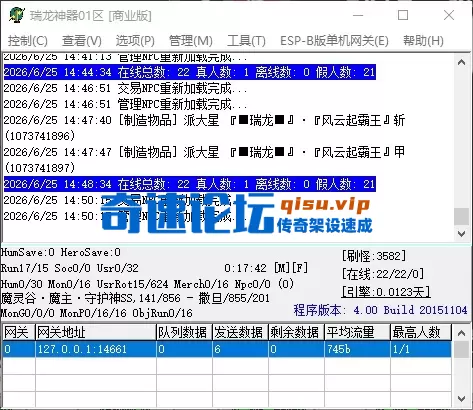Click the 网关 column header
The height and width of the screenshot is (410, 473).
pyautogui.click(x=18, y=332)
